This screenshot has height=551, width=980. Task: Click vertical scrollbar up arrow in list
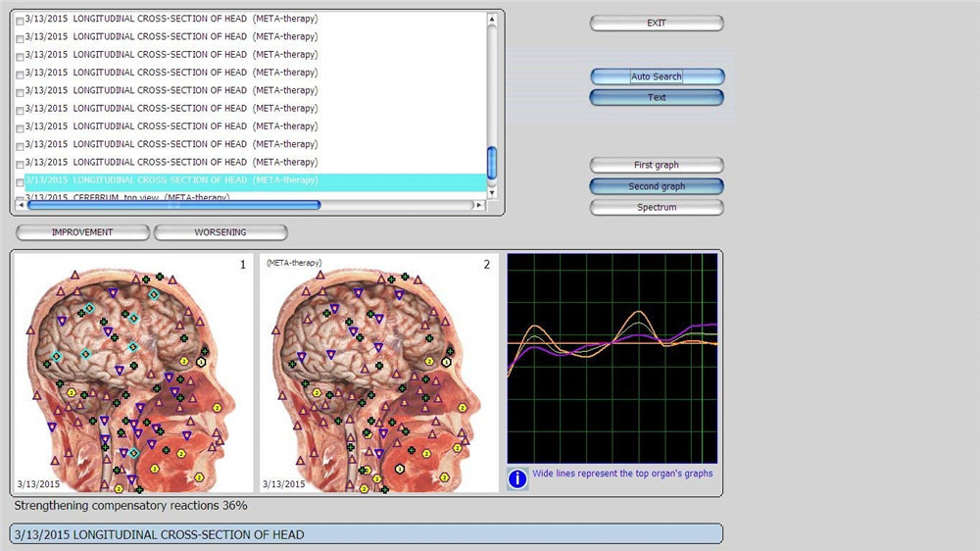[x=492, y=18]
